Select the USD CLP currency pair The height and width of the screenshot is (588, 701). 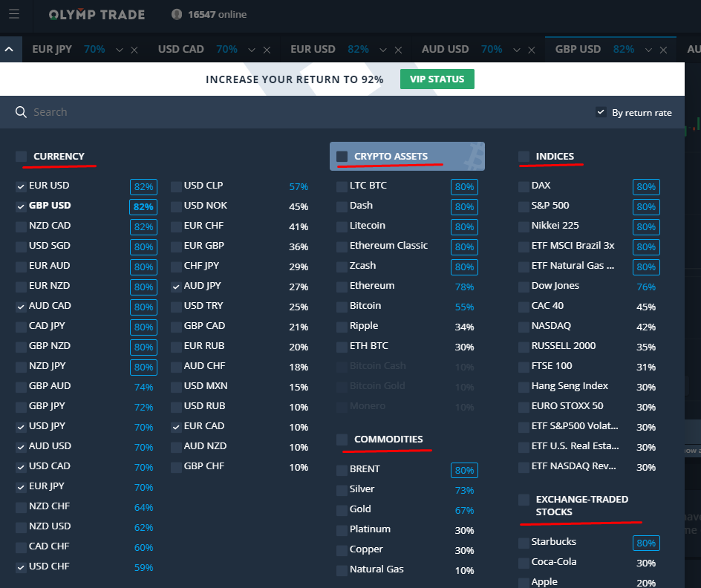(x=203, y=186)
